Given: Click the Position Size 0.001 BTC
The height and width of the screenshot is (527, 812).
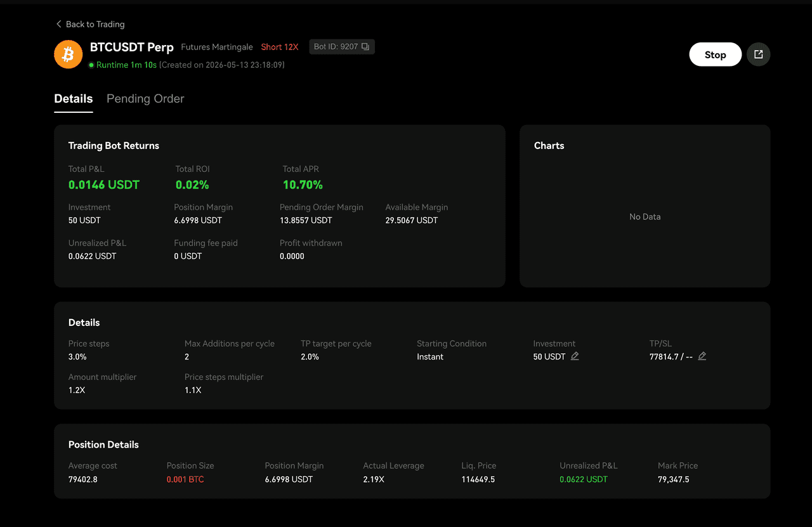Looking at the screenshot, I should click(x=185, y=479).
